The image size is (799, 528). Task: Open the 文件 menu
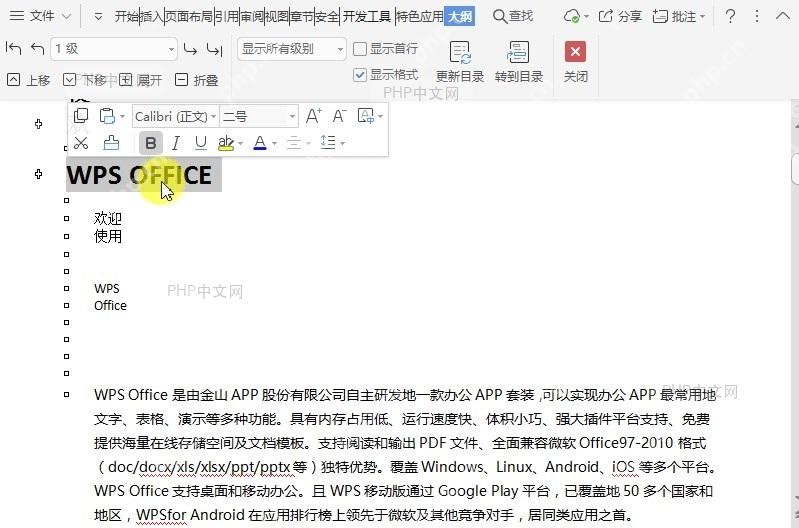[x=32, y=16]
